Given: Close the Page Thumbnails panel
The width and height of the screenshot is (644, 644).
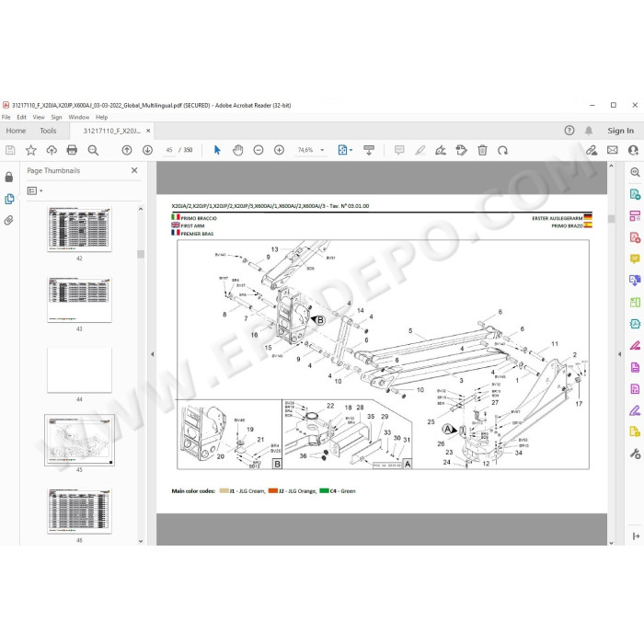Looking at the screenshot, I should pyautogui.click(x=134, y=170).
